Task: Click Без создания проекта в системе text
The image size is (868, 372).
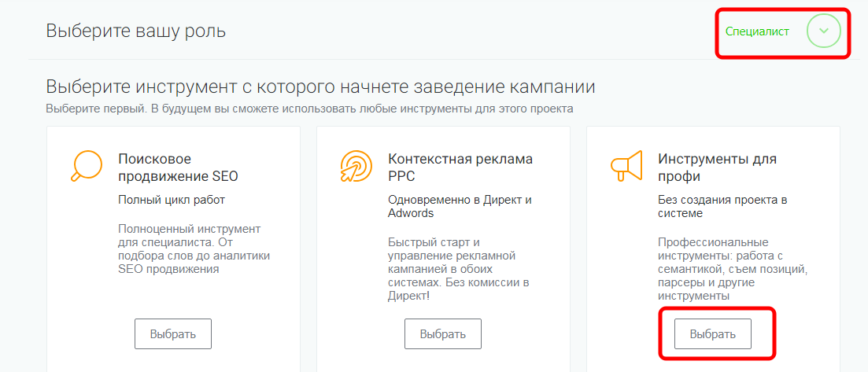Action: 722,206
